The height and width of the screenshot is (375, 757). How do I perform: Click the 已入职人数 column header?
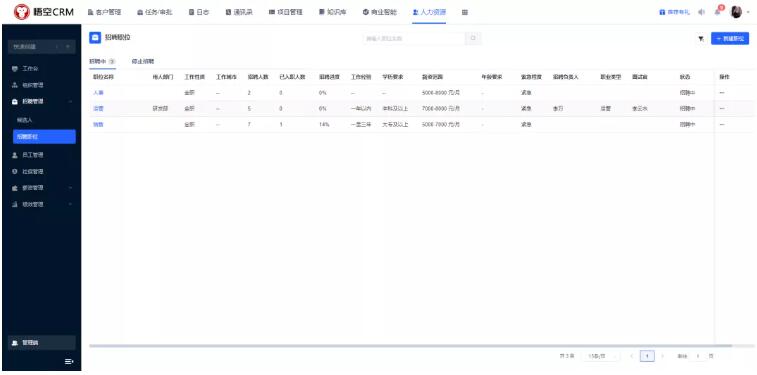point(293,77)
